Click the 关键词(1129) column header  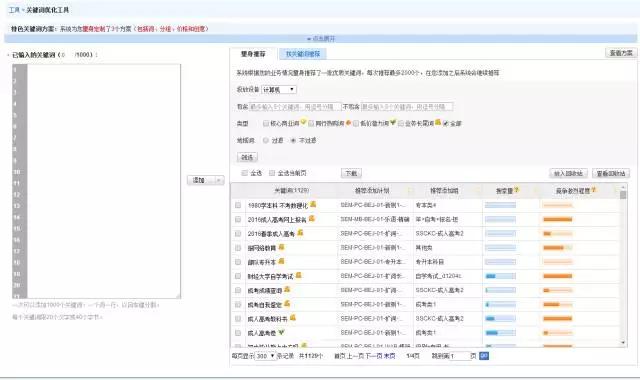point(291,190)
